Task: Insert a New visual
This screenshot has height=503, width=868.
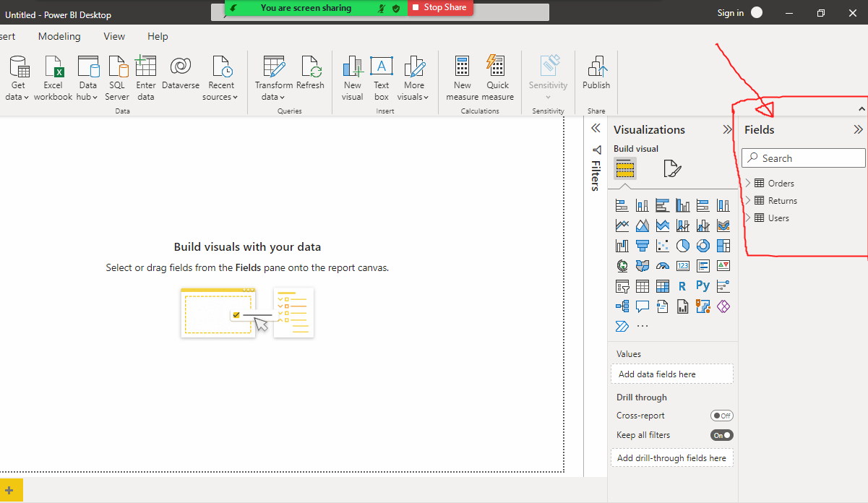Action: pos(353,78)
